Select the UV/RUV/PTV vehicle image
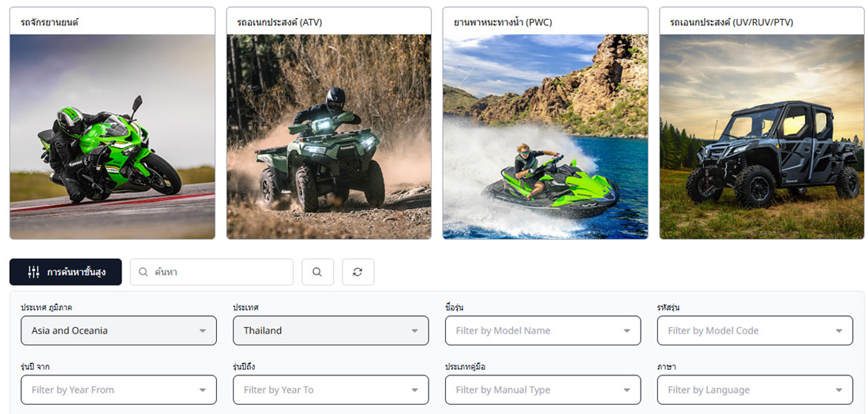This screenshot has width=868, height=414. click(761, 136)
